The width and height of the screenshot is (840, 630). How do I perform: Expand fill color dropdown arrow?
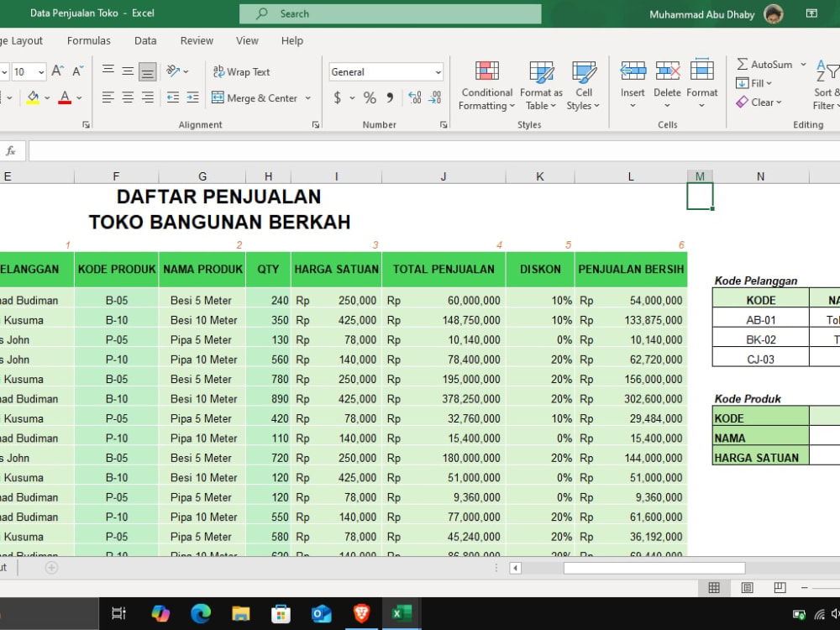coord(47,97)
